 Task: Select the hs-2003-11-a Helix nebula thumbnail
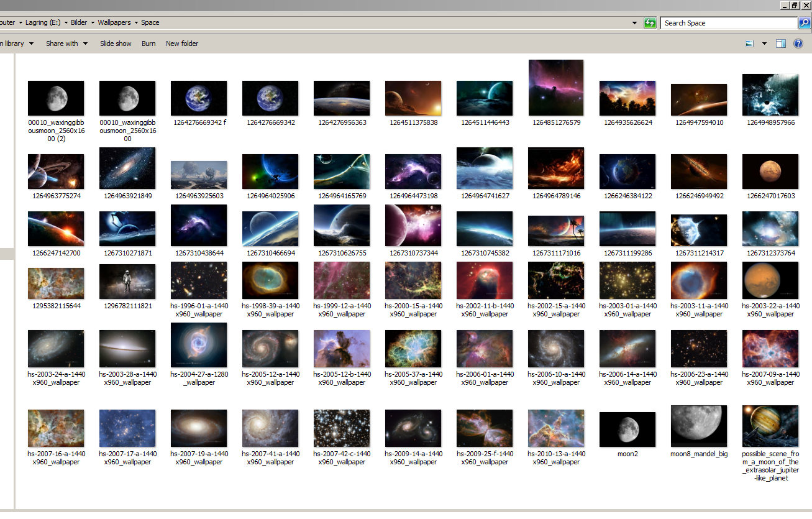pos(699,280)
